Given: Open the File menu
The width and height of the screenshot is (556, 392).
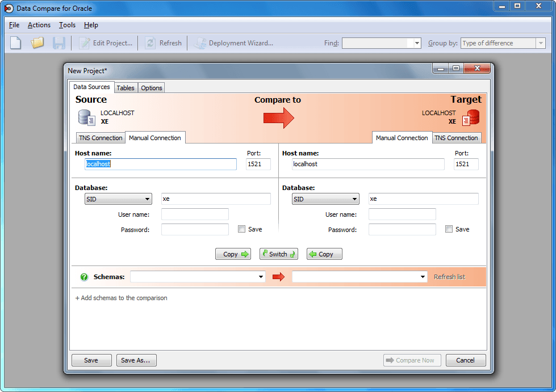Looking at the screenshot, I should pos(14,25).
